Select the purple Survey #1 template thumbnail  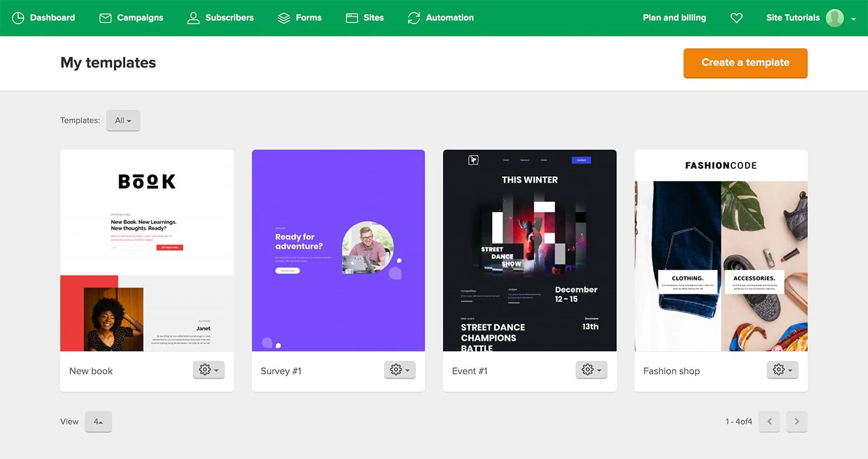pyautogui.click(x=338, y=250)
